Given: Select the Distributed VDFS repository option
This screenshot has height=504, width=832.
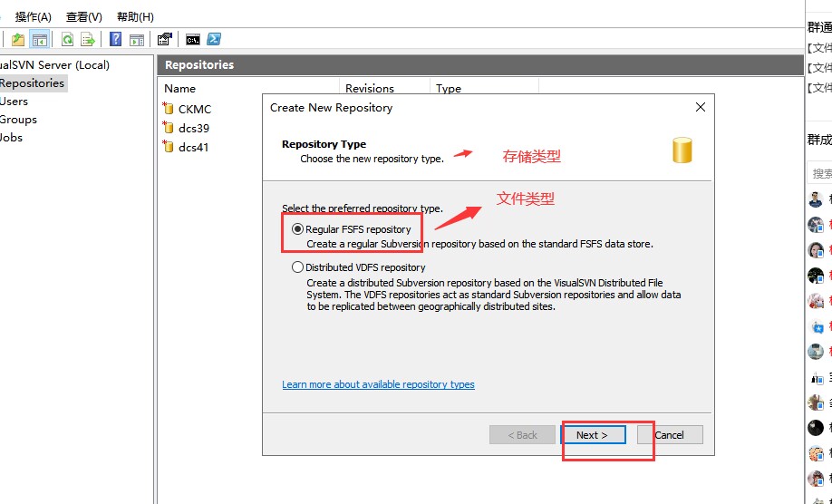Looking at the screenshot, I should click(x=297, y=267).
